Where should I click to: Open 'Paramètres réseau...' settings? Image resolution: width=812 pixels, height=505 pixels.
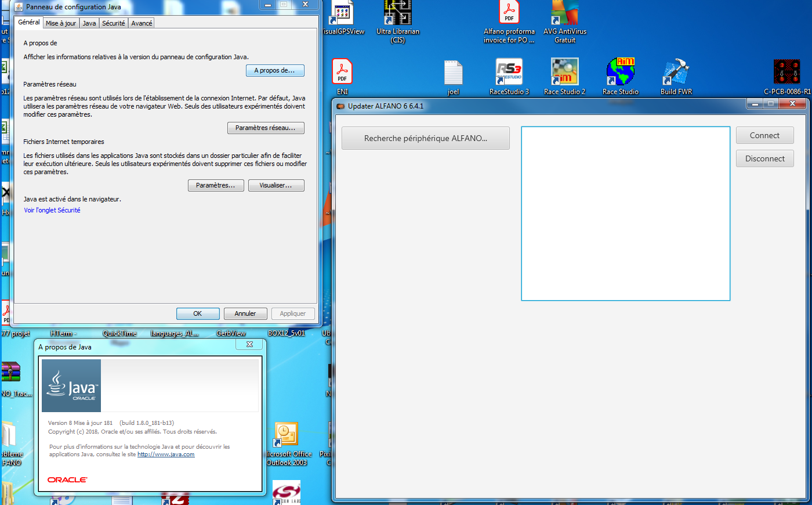tap(266, 128)
